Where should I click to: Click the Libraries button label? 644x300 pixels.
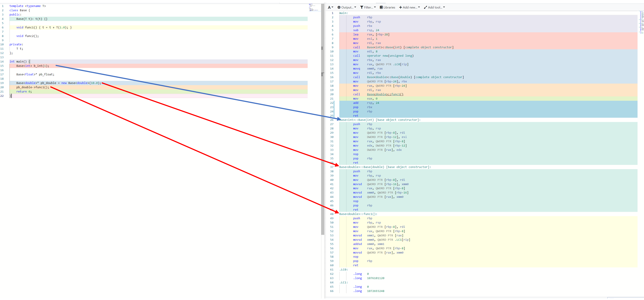tap(389, 7)
